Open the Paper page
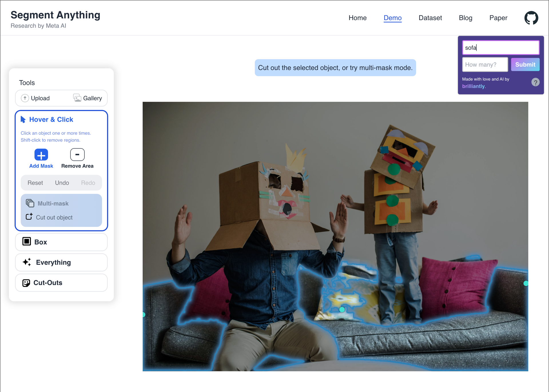Viewport: 549px width, 392px height. 498,18
